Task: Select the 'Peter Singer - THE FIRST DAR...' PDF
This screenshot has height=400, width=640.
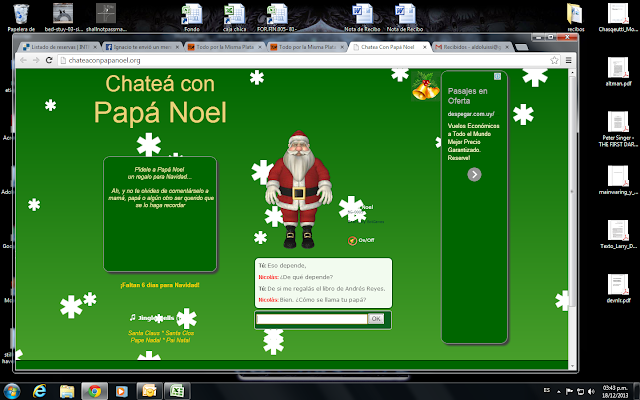Action: click(x=618, y=128)
